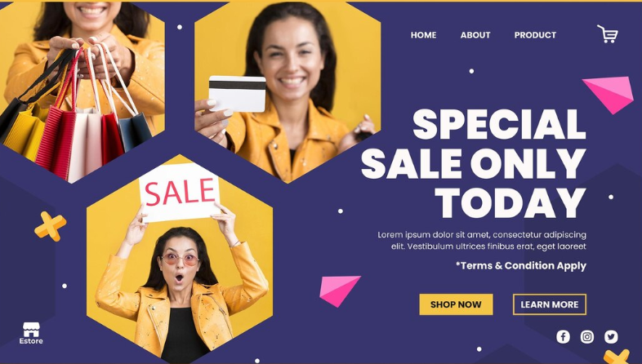Click the pink polygon shape beside SPECIAL

tap(609, 95)
